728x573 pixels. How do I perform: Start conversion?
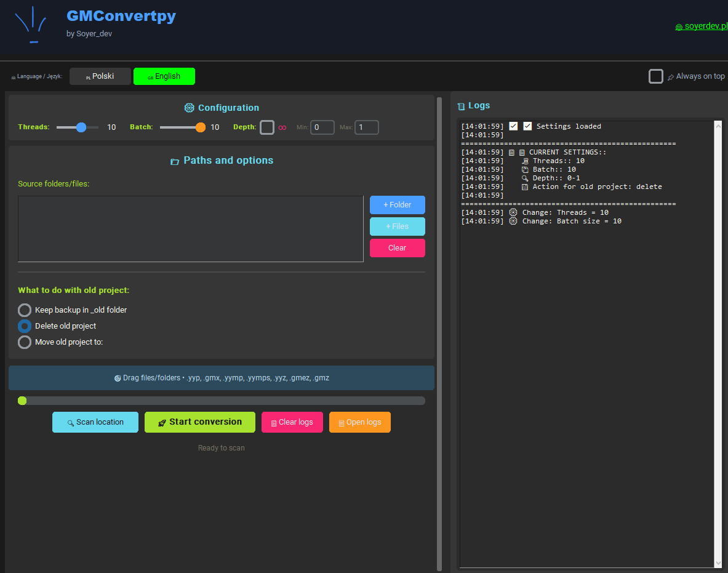tap(200, 422)
